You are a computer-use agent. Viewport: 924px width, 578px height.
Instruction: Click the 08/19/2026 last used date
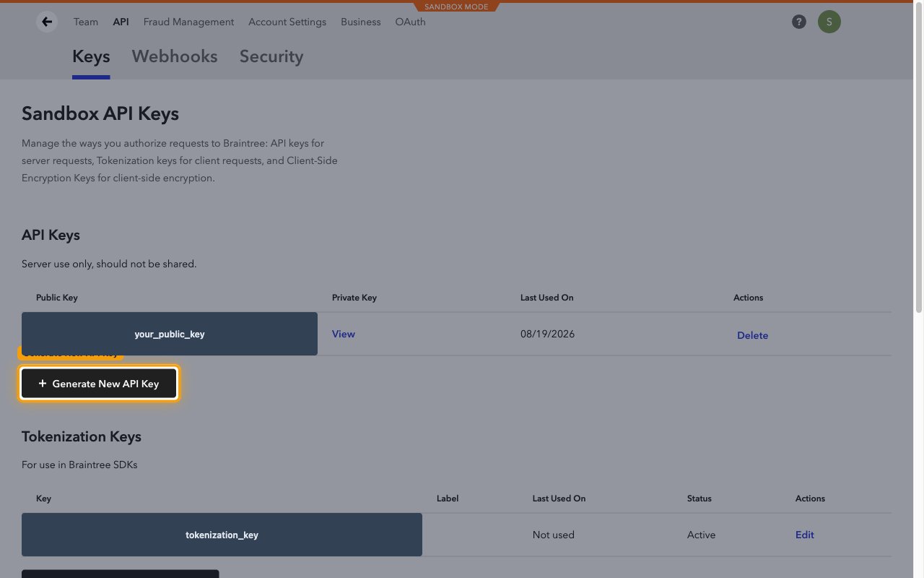pyautogui.click(x=548, y=334)
